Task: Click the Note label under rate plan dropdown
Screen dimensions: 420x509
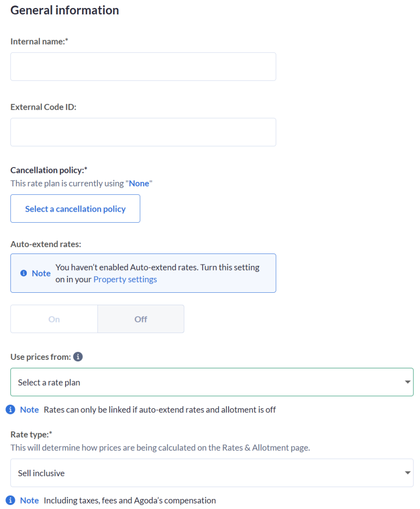Action: click(x=29, y=410)
